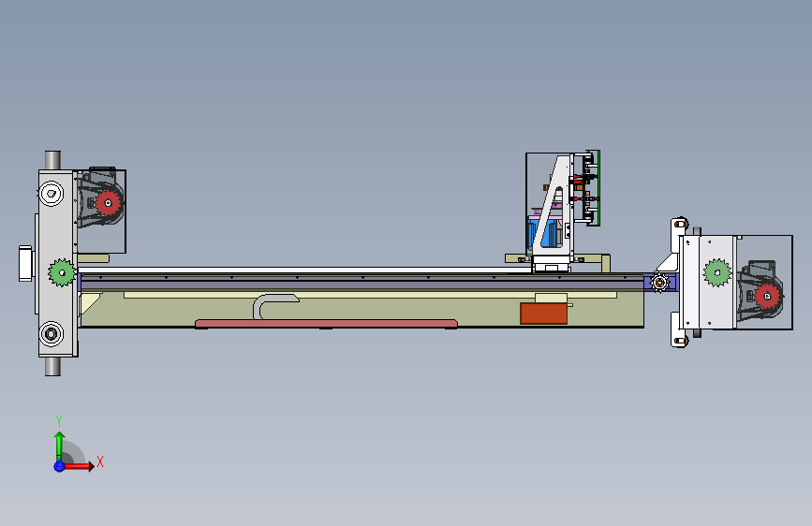Select the bottom gray shaft on left bracket
The width and height of the screenshot is (812, 526).
52,367
